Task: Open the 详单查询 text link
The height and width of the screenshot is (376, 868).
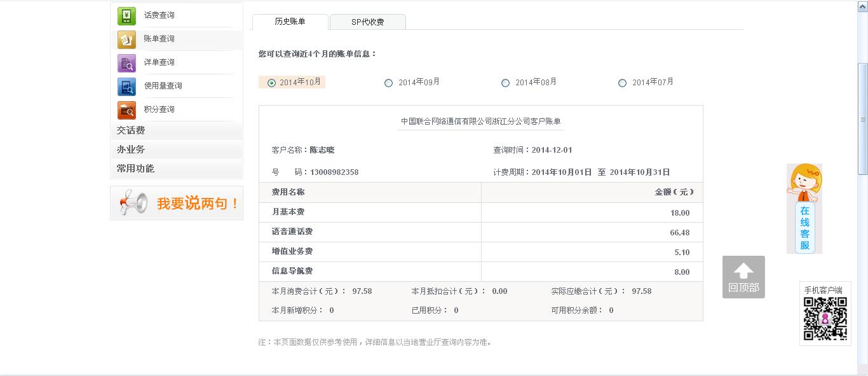Action: 159,62
